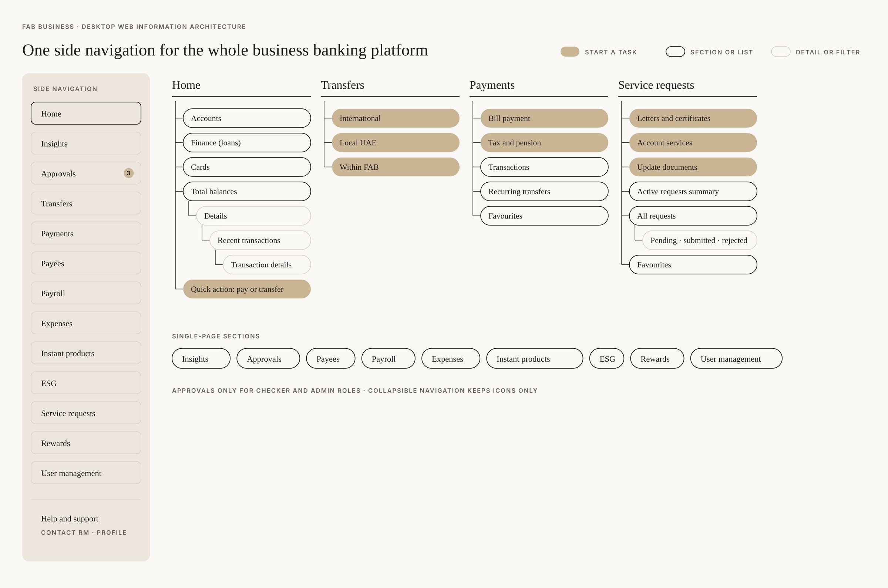The width and height of the screenshot is (888, 588).
Task: Select the Total balances node
Action: 247,191
